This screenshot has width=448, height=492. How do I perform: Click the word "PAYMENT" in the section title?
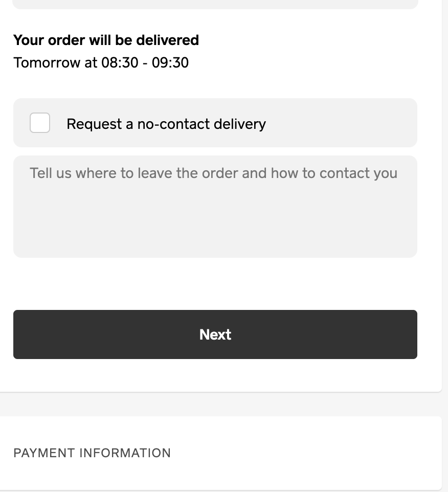click(x=43, y=453)
